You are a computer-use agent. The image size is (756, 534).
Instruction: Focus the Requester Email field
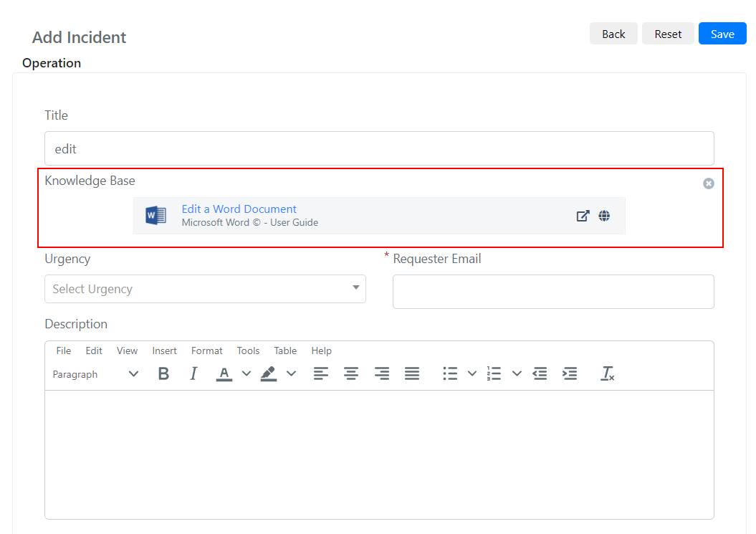553,292
